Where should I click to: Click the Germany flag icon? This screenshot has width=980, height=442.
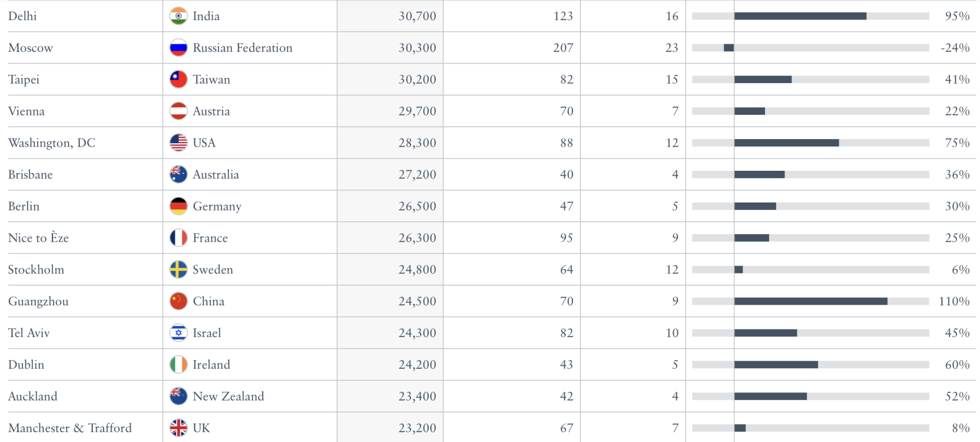(x=179, y=207)
